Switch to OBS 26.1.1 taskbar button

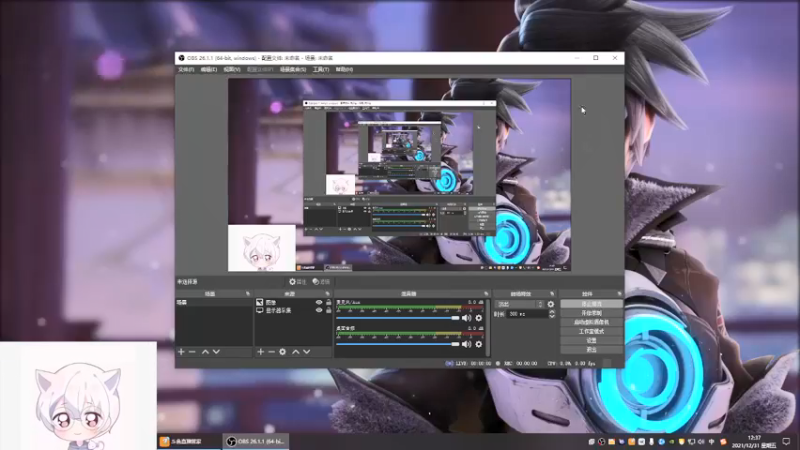tap(256, 441)
